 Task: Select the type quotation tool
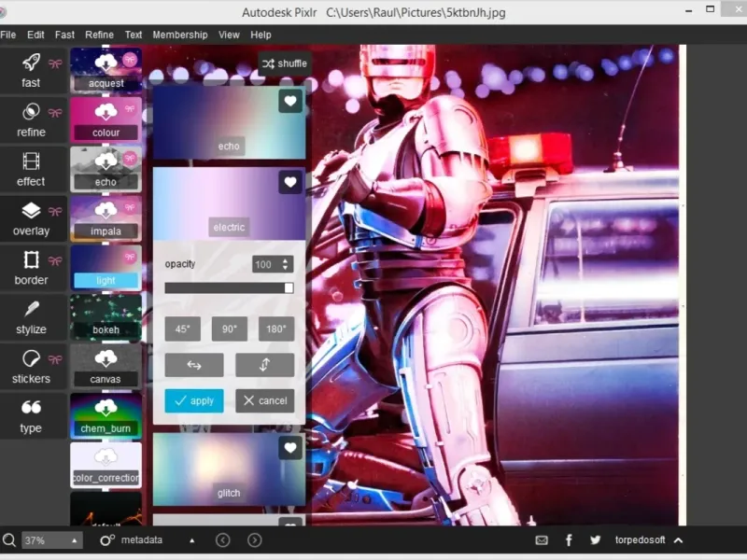coord(31,409)
